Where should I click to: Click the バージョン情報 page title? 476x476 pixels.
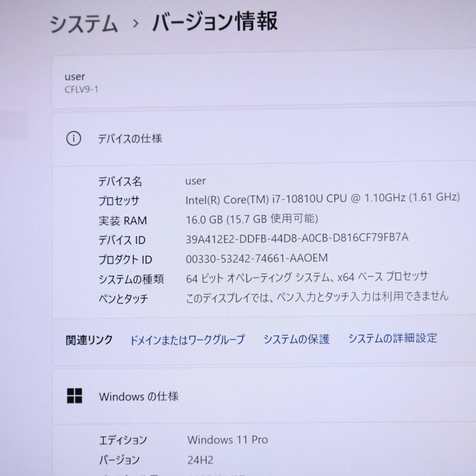(x=215, y=21)
